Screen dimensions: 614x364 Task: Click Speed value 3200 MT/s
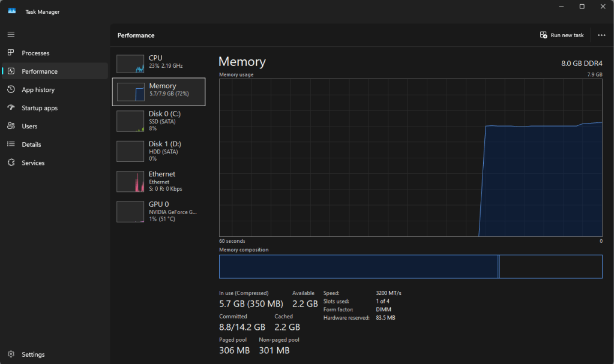click(x=388, y=293)
